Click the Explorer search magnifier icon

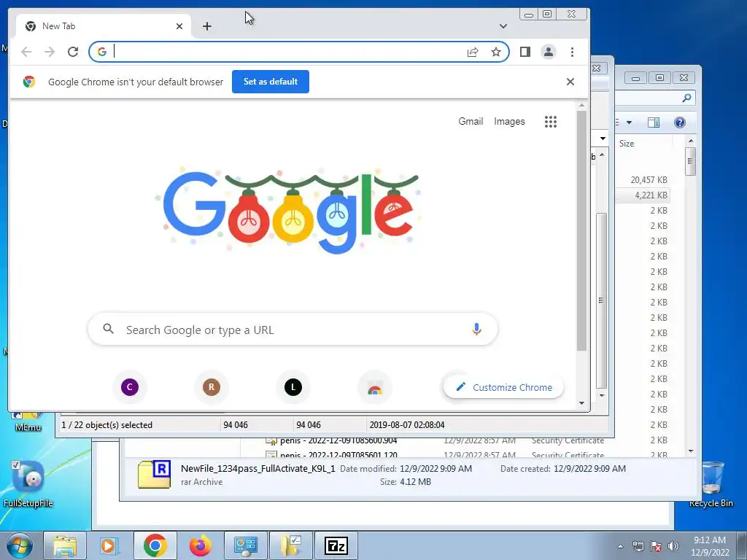coord(686,98)
